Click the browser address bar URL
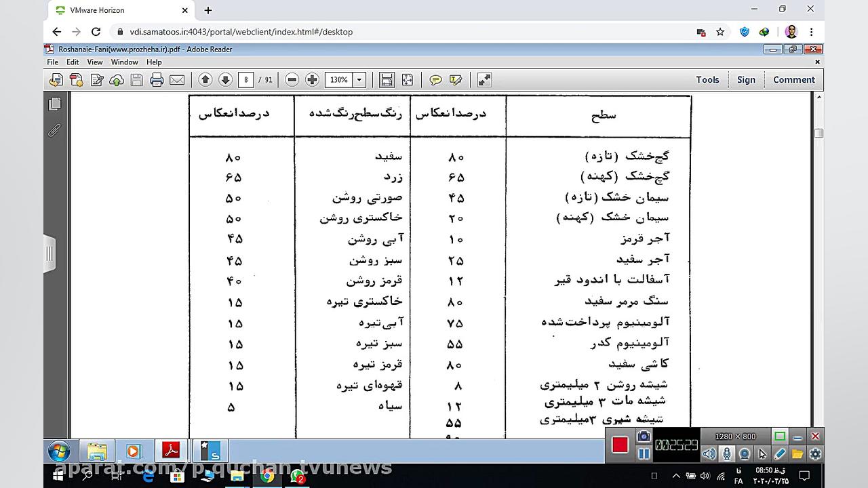 coord(241,32)
